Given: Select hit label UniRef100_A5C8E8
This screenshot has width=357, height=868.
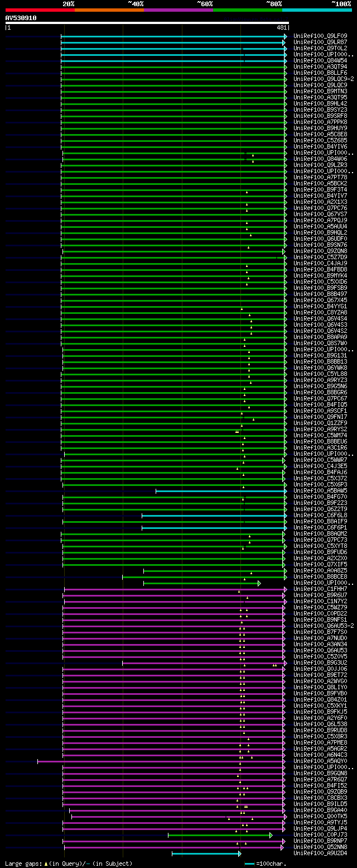Looking at the screenshot, I should [x=320, y=134].
